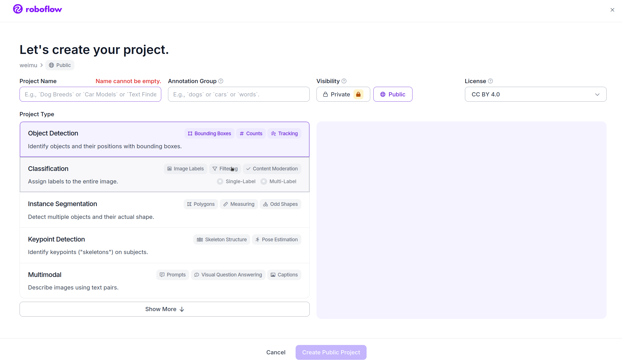The height and width of the screenshot is (364, 622).
Task: Click the Project Name input field
Action: click(x=90, y=94)
